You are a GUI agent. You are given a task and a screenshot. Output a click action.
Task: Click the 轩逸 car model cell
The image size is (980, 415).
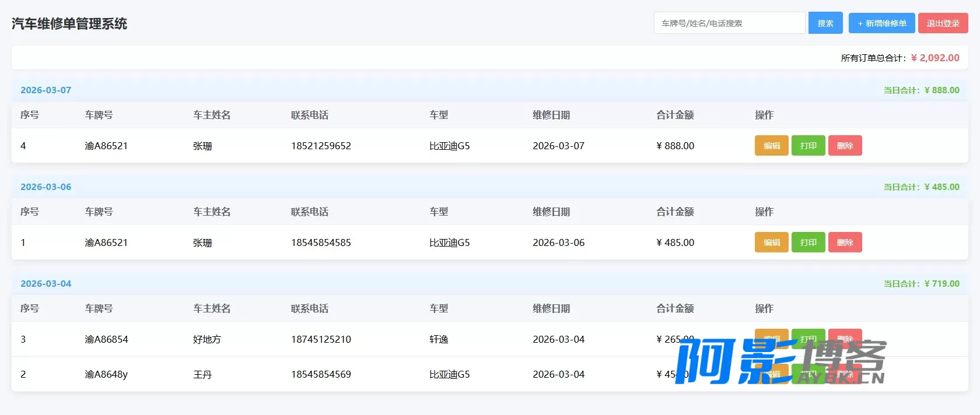tap(439, 339)
